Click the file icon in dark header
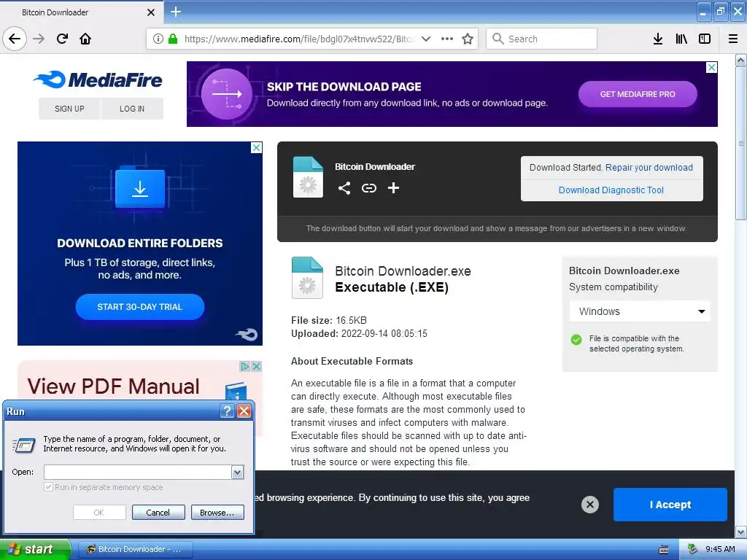The height and width of the screenshot is (560, 747). pos(308,177)
